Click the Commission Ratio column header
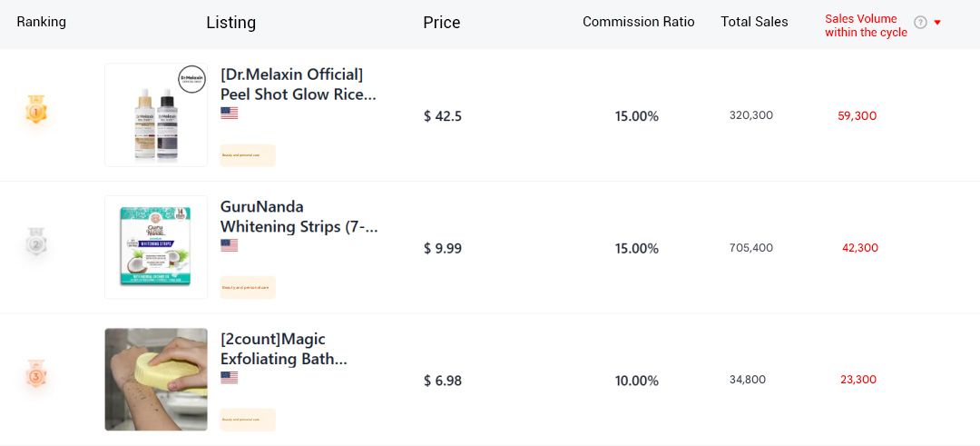This screenshot has height=446, width=980. 638,22
